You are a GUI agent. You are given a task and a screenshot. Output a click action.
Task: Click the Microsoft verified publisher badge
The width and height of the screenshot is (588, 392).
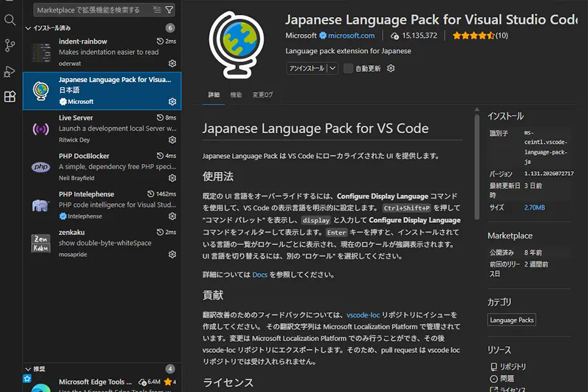coord(323,36)
